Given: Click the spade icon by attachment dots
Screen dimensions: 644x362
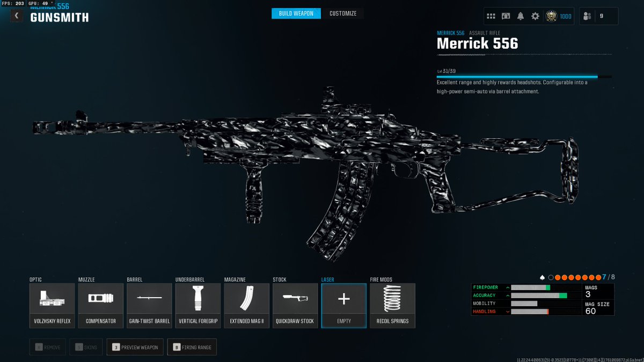Looking at the screenshot, I should pyautogui.click(x=543, y=277).
